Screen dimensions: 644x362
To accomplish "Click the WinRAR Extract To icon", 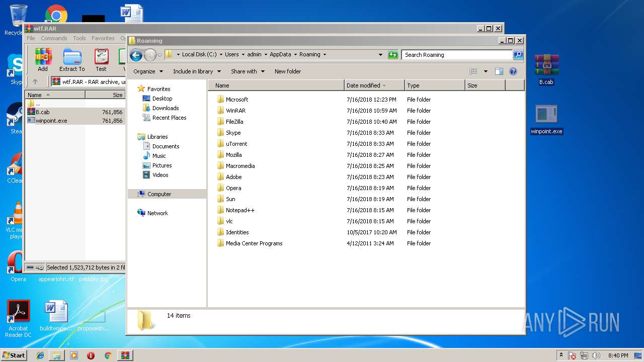I will click(x=72, y=60).
